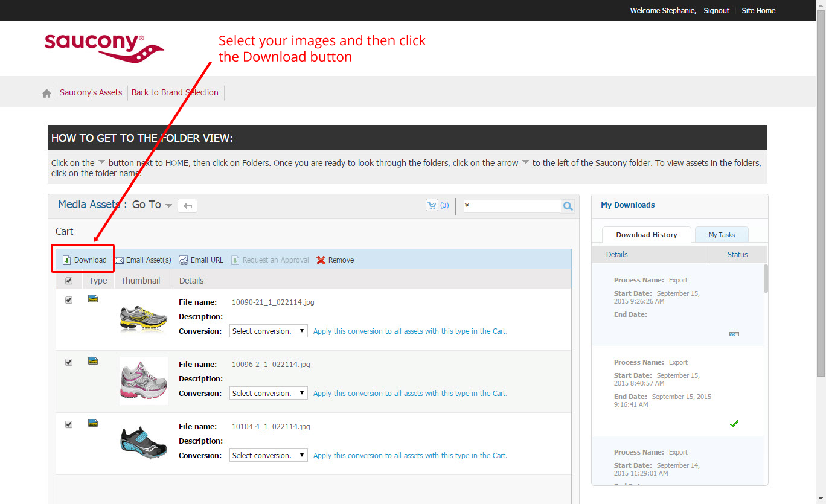Uncheck the checkbox for 10104-4_1_022114.jpg
Image resolution: width=826 pixels, height=504 pixels.
69,424
